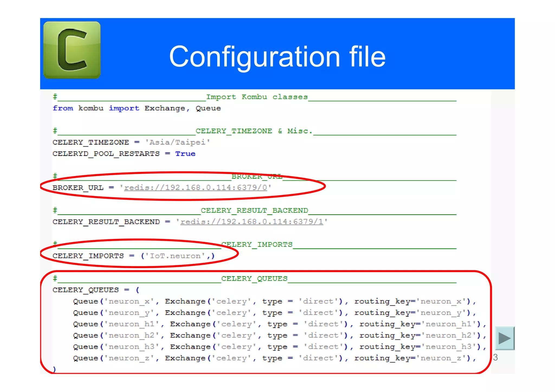
Task: Click the CELERY_QUEUES comment header
Action: tap(254, 279)
